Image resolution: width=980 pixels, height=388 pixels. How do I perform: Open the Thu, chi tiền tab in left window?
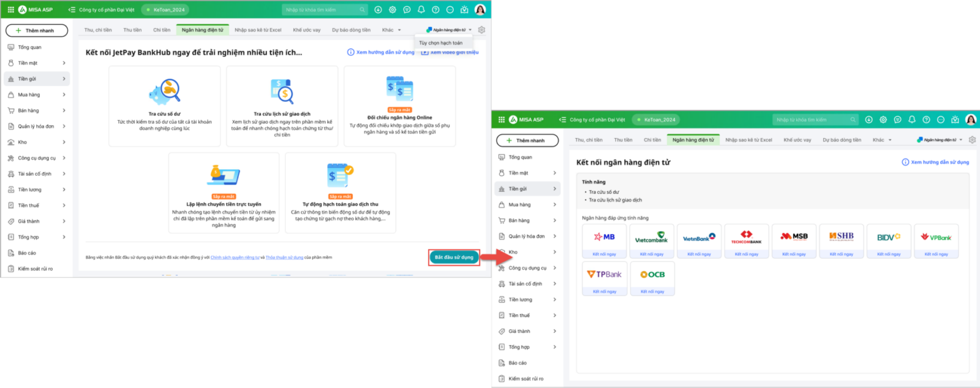point(98,30)
